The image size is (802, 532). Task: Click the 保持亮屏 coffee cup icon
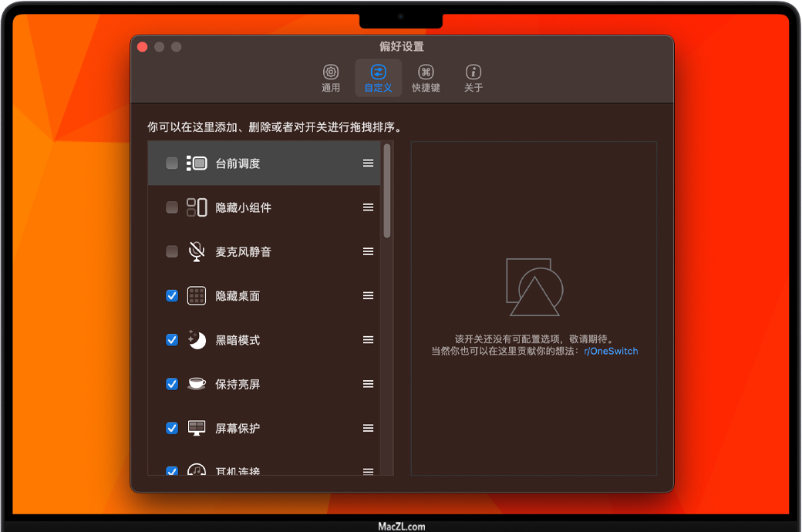tap(197, 384)
